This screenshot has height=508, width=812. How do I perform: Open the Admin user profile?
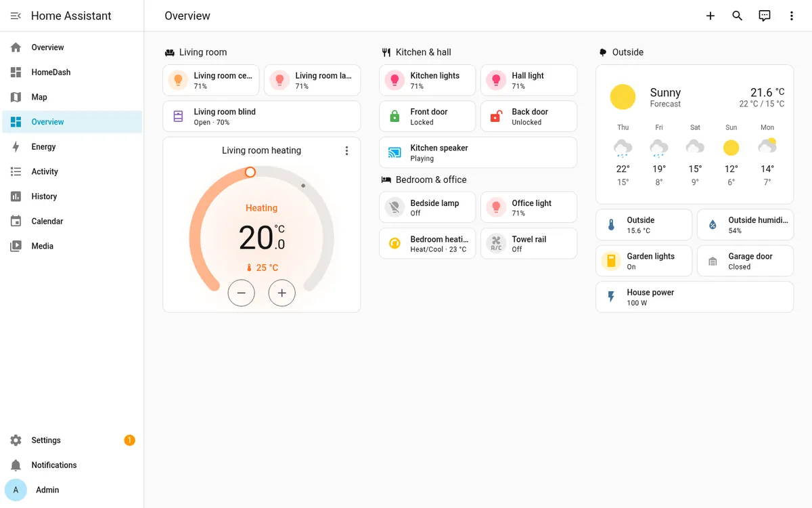72,490
